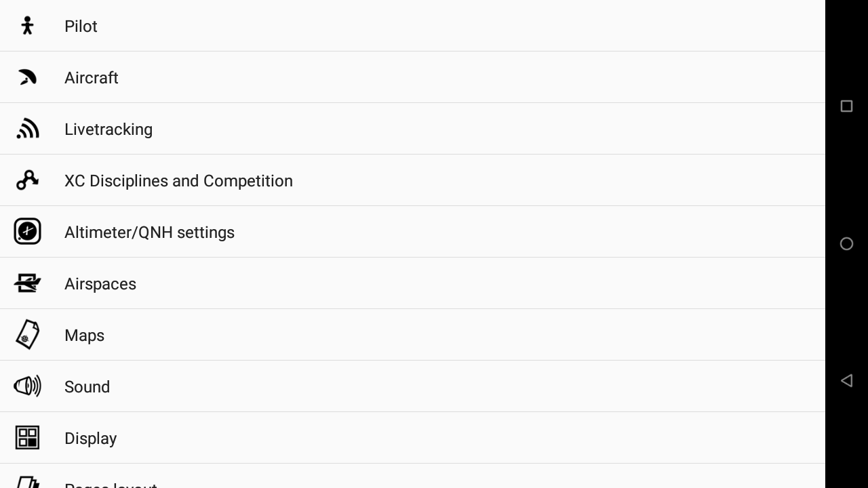Select Altimeter/QNH settings

[149, 232]
